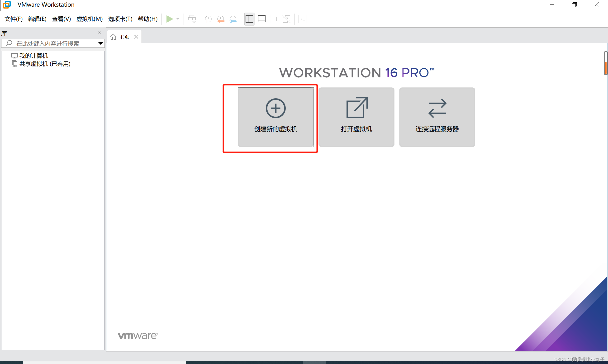Click 打开虚拟机 button
Screen dimensions: 608x364
coord(356,117)
